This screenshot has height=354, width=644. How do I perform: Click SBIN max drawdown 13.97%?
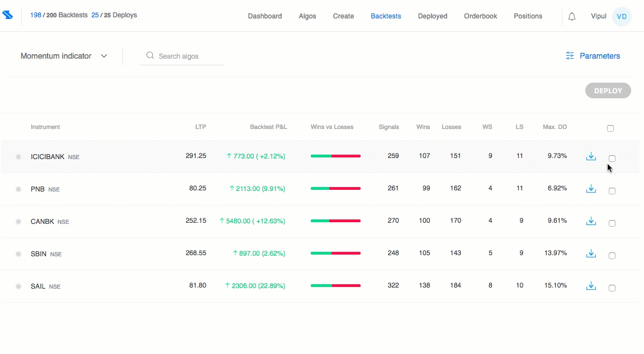(555, 253)
